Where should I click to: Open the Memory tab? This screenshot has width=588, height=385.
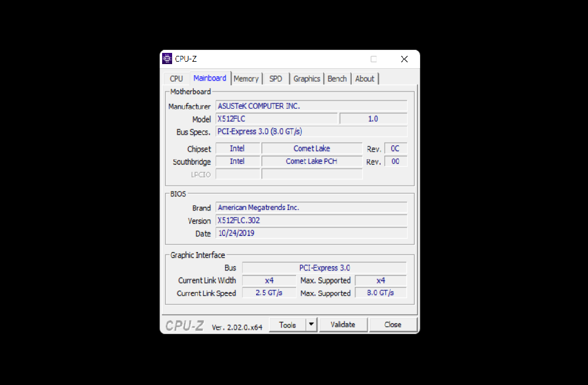pos(246,79)
